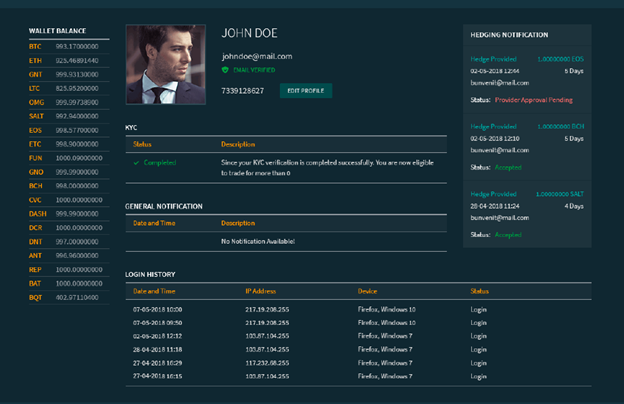Click EOS hedge date 02-05-2018 12:44
The height and width of the screenshot is (404, 624).
coord(495,71)
